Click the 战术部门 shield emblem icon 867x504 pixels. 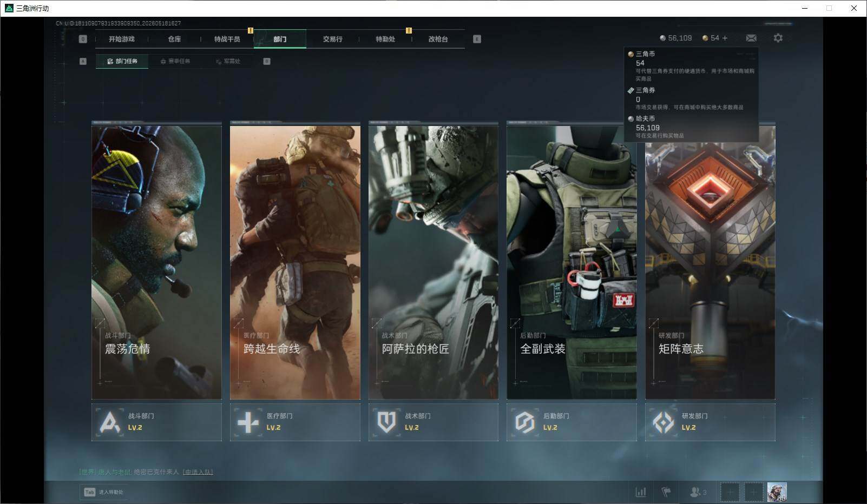pos(386,422)
